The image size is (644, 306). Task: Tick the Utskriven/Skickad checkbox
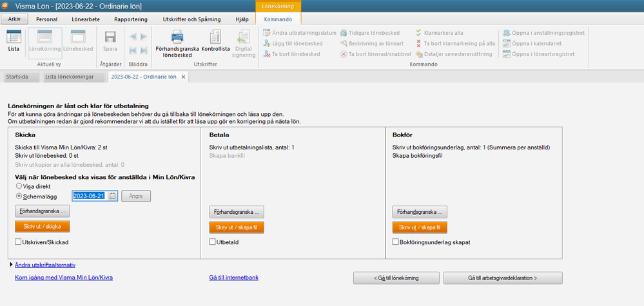point(19,242)
